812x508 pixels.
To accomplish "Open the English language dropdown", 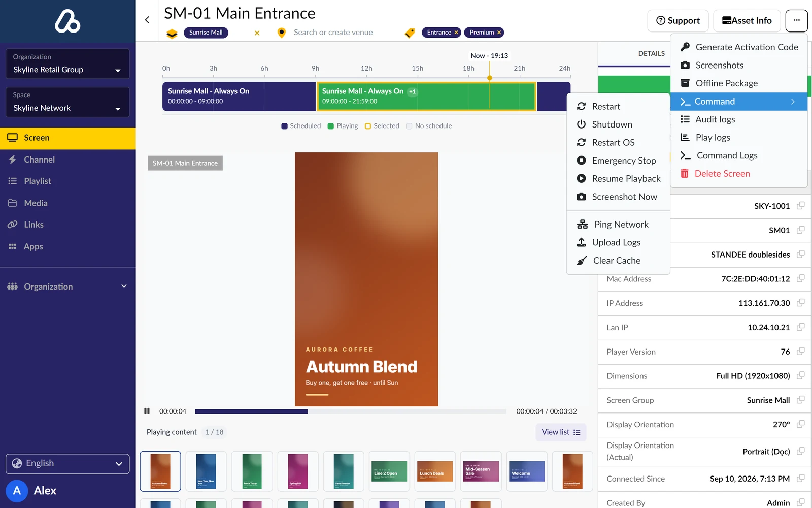I will (x=67, y=463).
